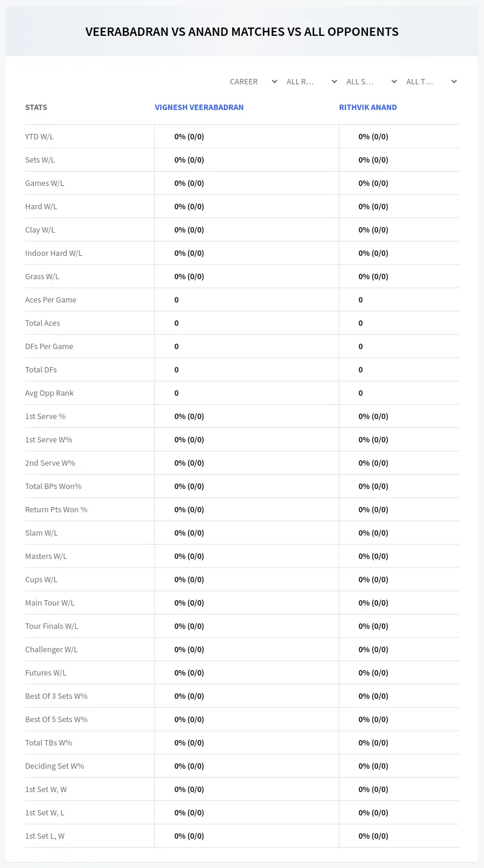
Task: Click Anand's Clay W/L value
Action: click(x=373, y=230)
